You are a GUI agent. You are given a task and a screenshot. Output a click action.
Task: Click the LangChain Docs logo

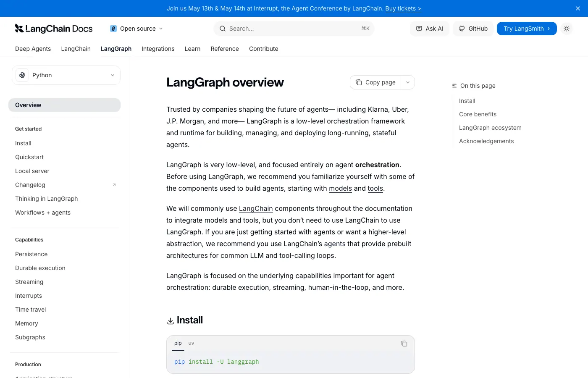pyautogui.click(x=54, y=29)
